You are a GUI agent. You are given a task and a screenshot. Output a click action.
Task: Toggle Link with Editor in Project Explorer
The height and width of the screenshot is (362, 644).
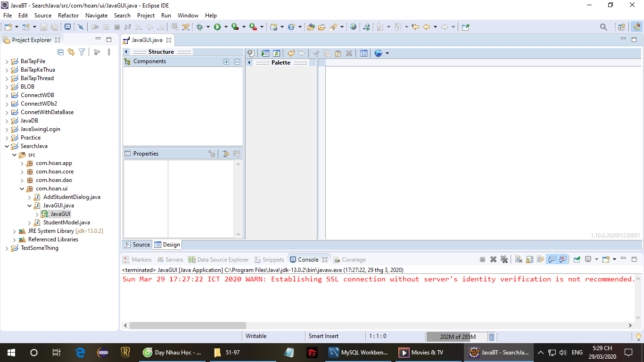click(x=71, y=52)
